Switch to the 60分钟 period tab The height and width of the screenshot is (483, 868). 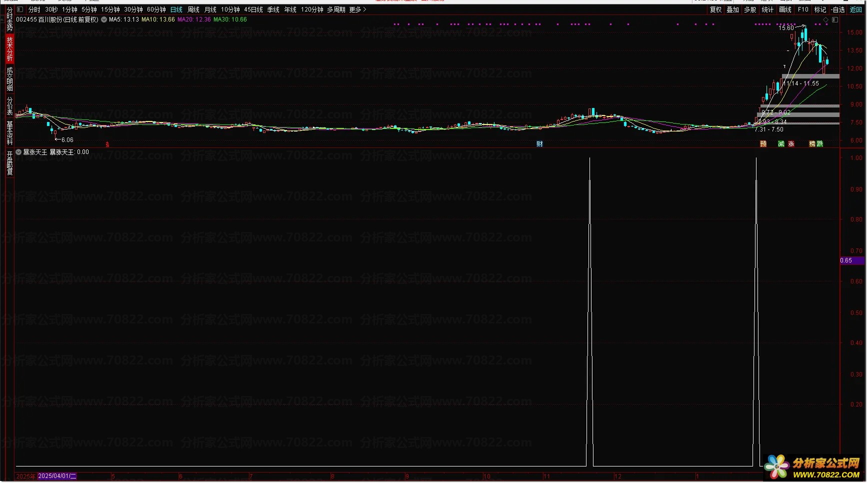point(156,9)
